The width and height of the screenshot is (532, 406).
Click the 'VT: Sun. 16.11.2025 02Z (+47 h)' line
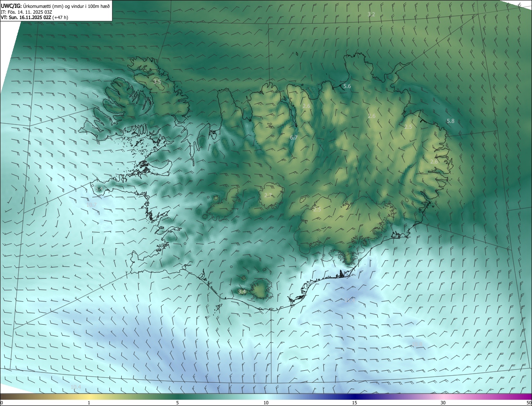pyautogui.click(x=34, y=17)
